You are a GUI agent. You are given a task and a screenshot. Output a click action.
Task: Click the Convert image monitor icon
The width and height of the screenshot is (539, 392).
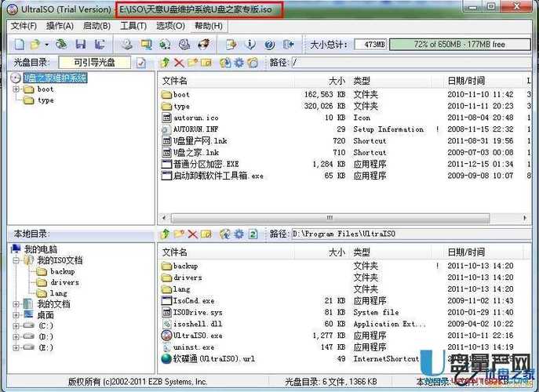147,45
